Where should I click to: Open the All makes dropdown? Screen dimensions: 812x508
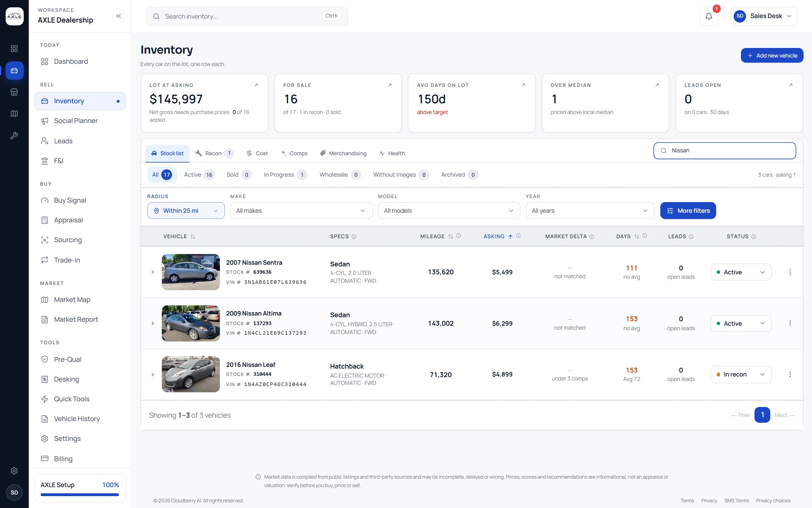coord(301,211)
